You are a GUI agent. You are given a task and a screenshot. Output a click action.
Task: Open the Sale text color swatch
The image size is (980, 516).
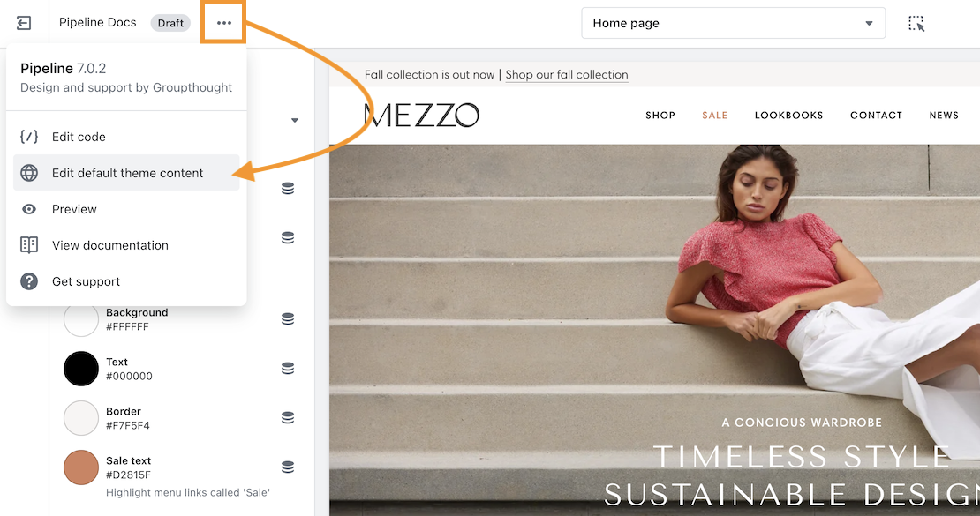[81, 467]
